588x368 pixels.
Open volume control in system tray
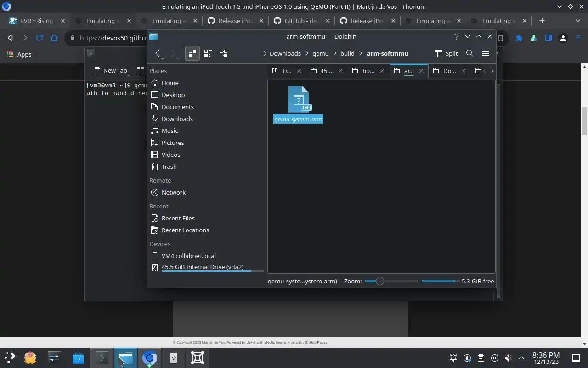[x=508, y=358]
